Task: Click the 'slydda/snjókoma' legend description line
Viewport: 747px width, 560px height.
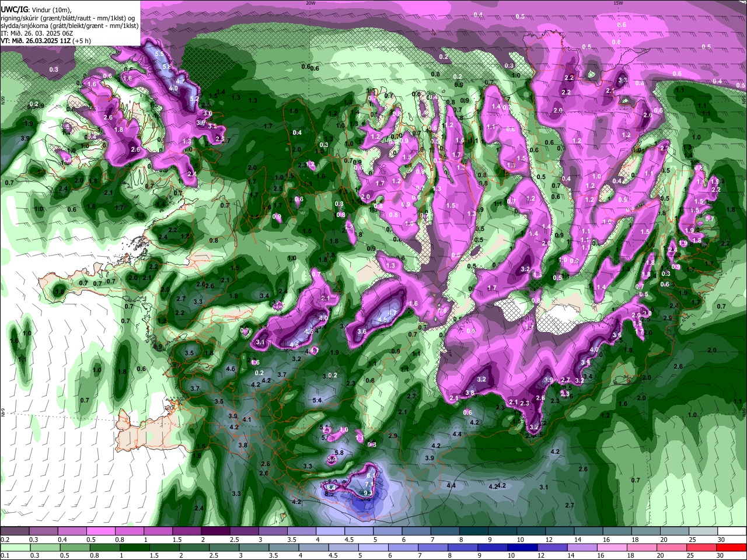Action: coord(69,26)
